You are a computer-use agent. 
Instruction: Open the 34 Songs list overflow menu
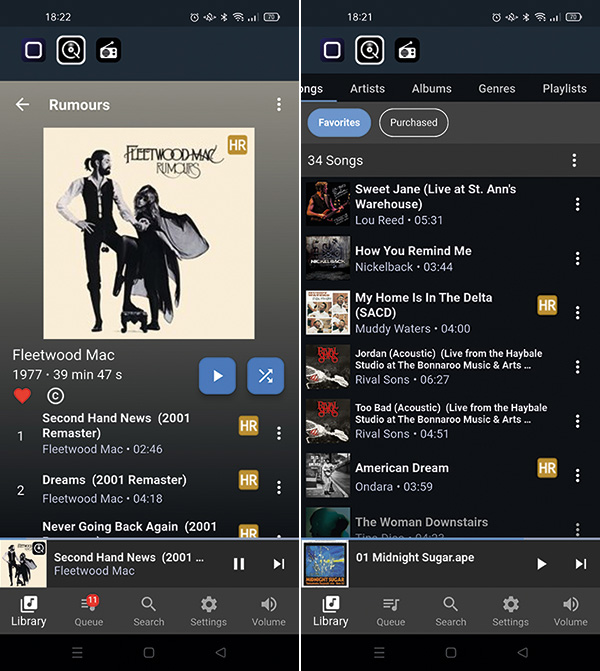(x=574, y=160)
